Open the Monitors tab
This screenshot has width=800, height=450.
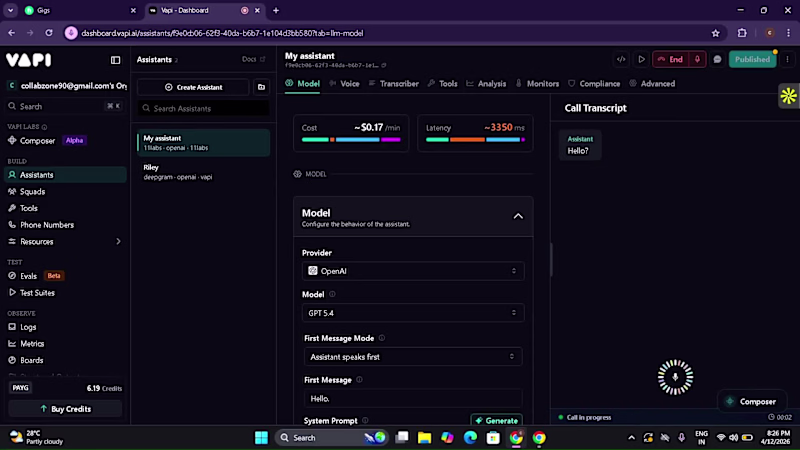(x=537, y=83)
